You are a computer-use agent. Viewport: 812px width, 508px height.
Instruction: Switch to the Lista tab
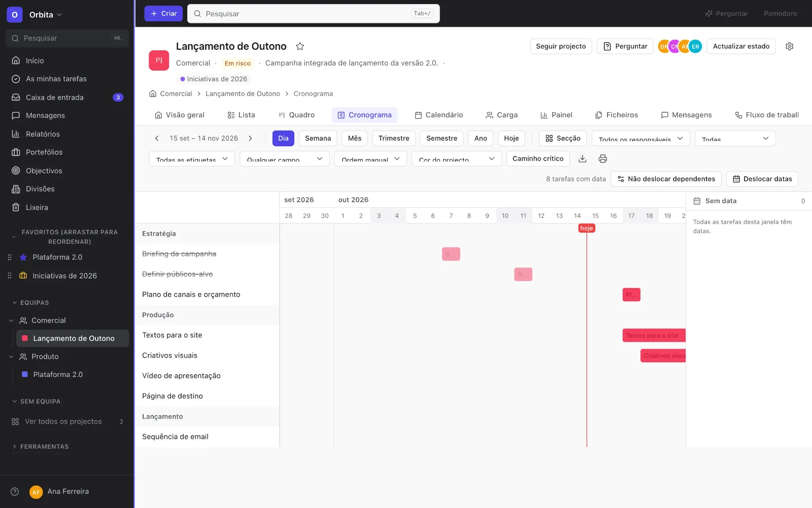tap(241, 115)
